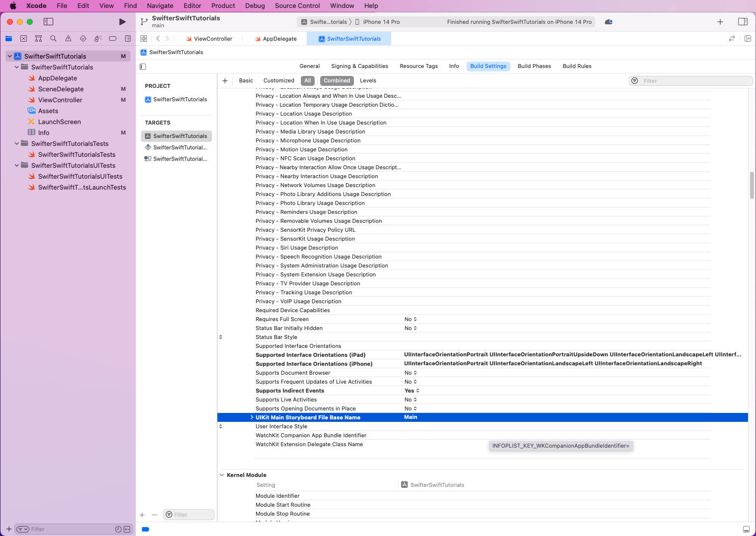This screenshot has height=536, width=756.
Task: Collapse the SwifterSwiftTutorialsTests group
Action: (x=17, y=143)
